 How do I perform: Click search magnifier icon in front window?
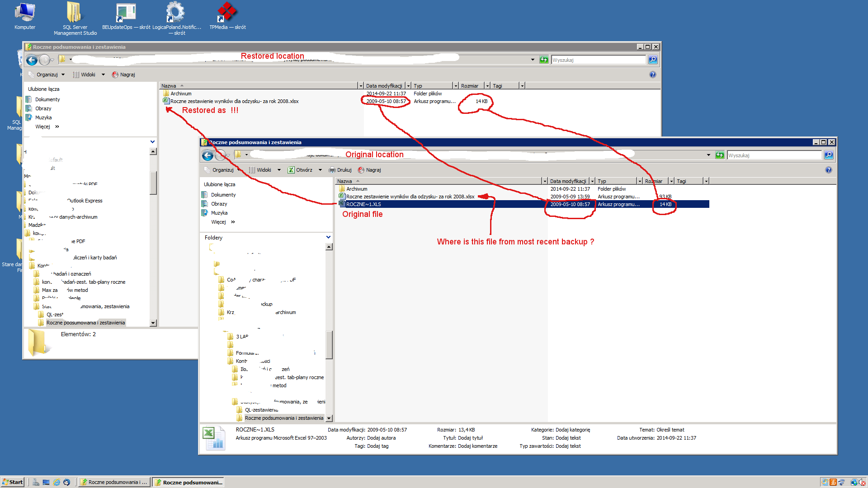[x=829, y=155]
